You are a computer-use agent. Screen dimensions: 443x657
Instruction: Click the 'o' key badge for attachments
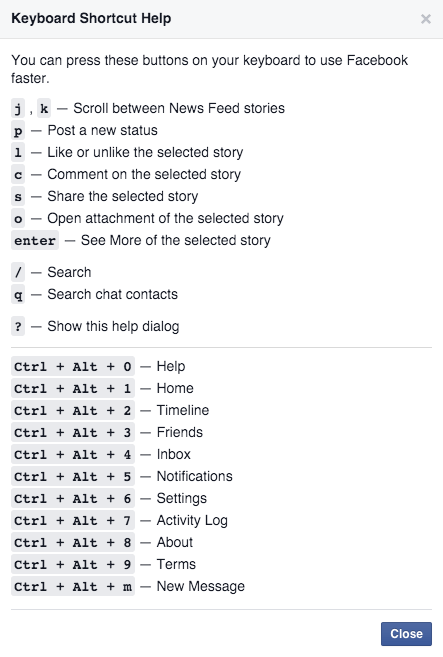18,219
